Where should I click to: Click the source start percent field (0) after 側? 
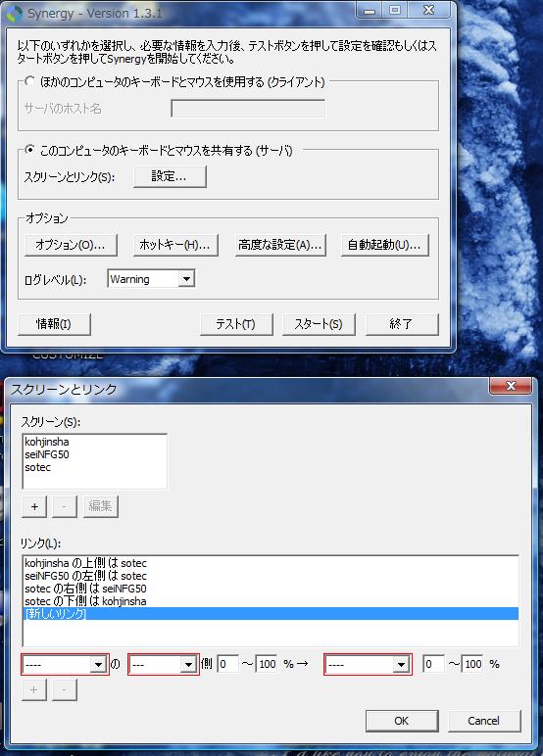pyautogui.click(x=227, y=664)
